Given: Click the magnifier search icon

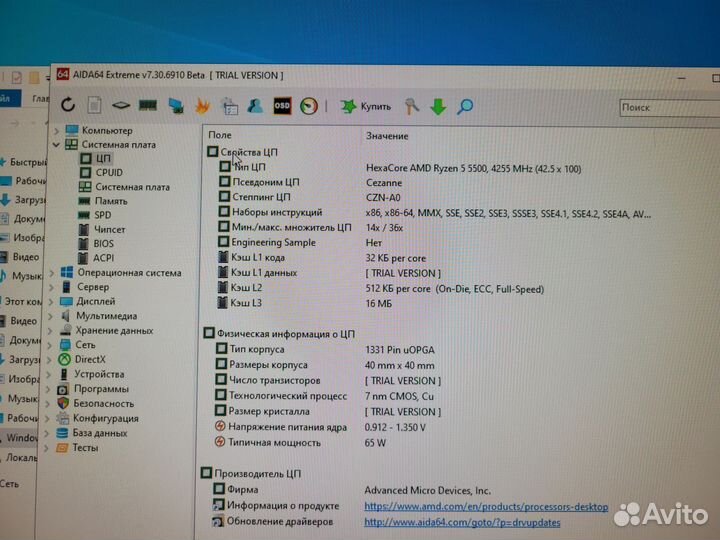Looking at the screenshot, I should (x=465, y=107).
